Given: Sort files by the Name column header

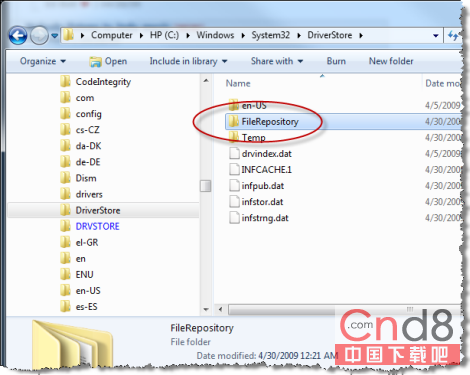Looking at the screenshot, I should (238, 83).
